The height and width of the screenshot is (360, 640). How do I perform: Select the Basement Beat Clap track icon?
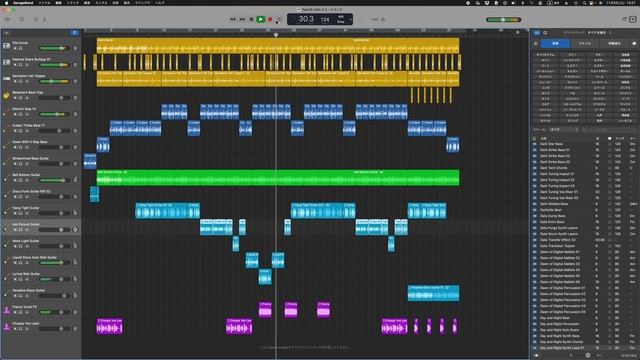[7, 95]
